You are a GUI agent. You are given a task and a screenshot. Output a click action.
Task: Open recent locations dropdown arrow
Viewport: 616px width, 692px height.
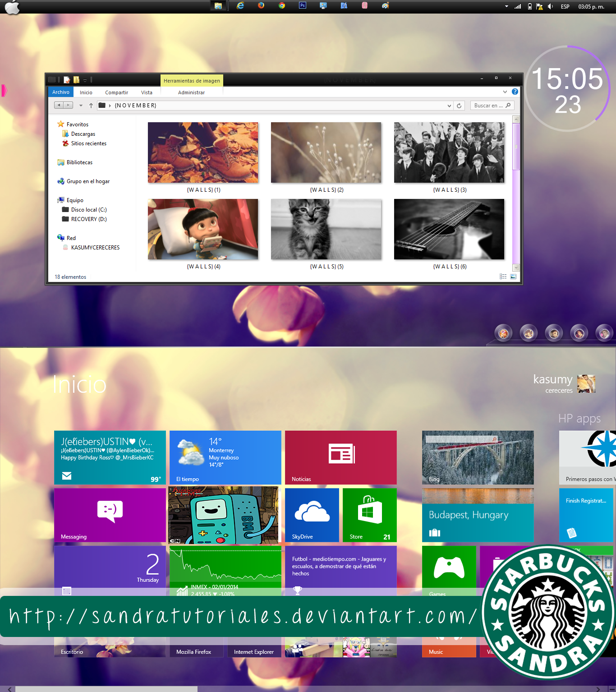(81, 106)
